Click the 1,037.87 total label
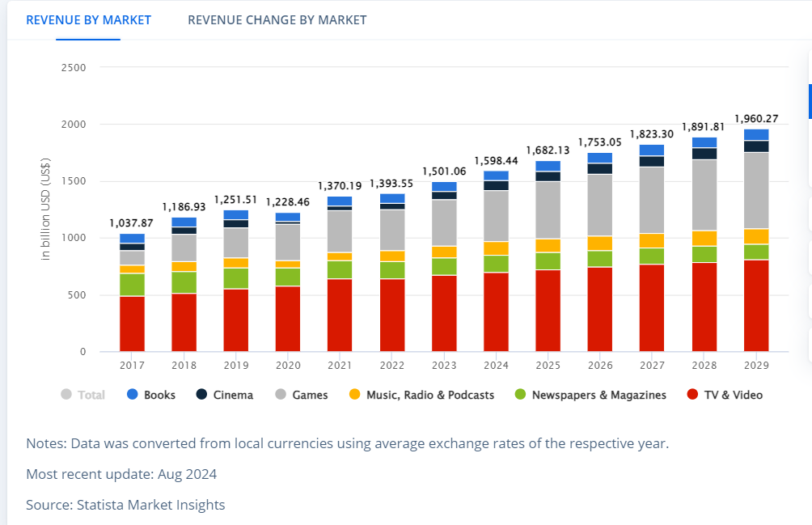Viewport: 812px width, 525px height. [x=132, y=223]
